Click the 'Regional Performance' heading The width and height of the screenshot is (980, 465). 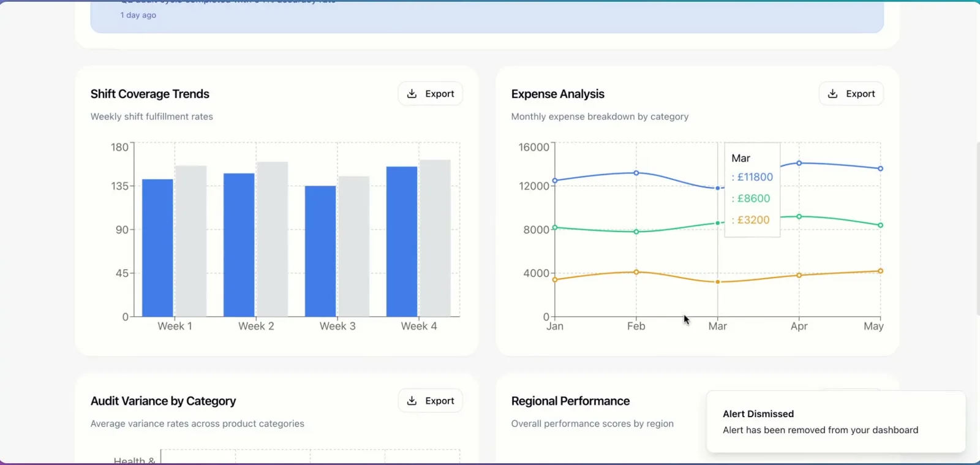(x=570, y=401)
